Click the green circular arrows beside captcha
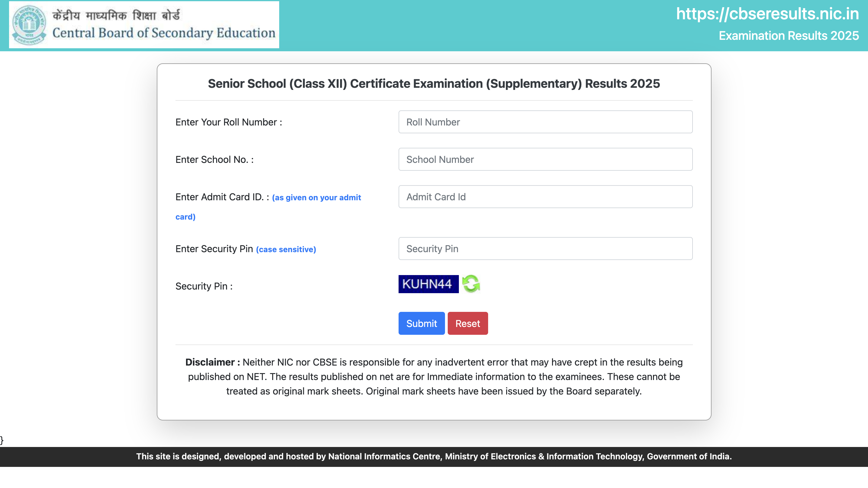 [x=471, y=284]
